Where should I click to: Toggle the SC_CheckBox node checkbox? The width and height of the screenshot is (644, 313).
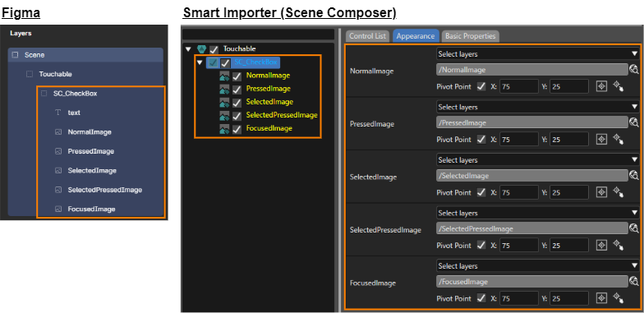(225, 62)
